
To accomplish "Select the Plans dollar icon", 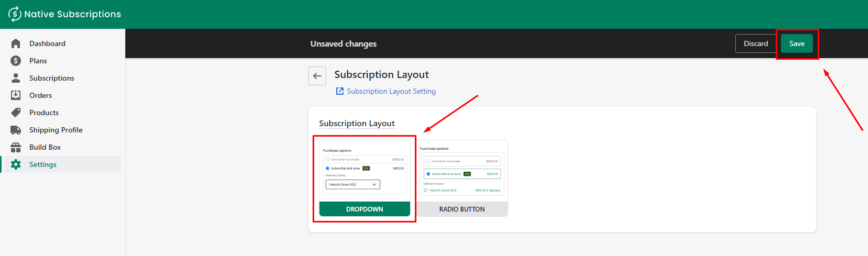I will 16,61.
